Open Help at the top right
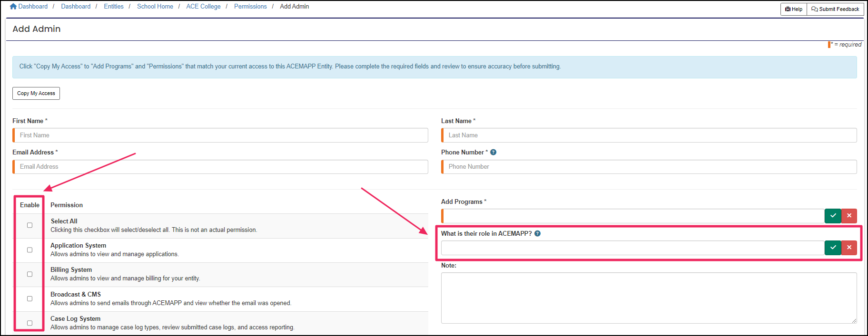The height and width of the screenshot is (336, 868). pos(794,9)
